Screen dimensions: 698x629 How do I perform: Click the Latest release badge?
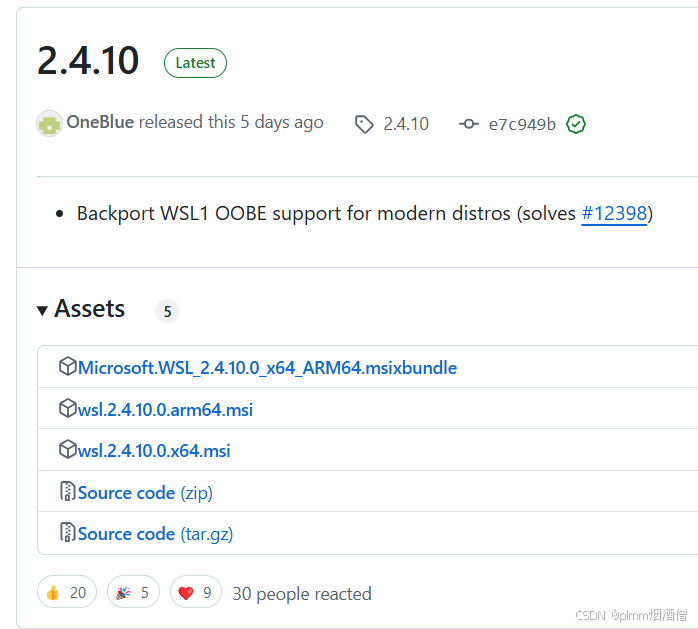coord(195,63)
